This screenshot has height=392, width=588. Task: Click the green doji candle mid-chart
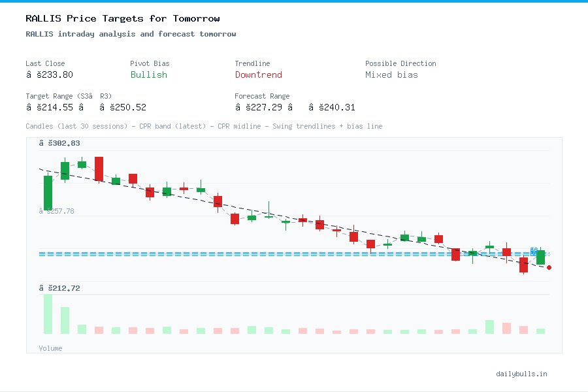[x=284, y=222]
